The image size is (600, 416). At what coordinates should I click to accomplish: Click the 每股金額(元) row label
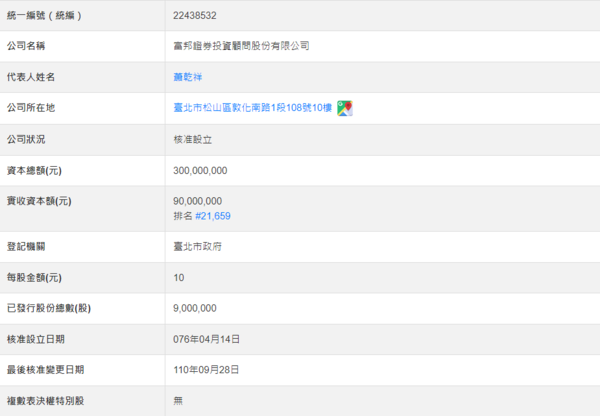pyautogui.click(x=34, y=277)
